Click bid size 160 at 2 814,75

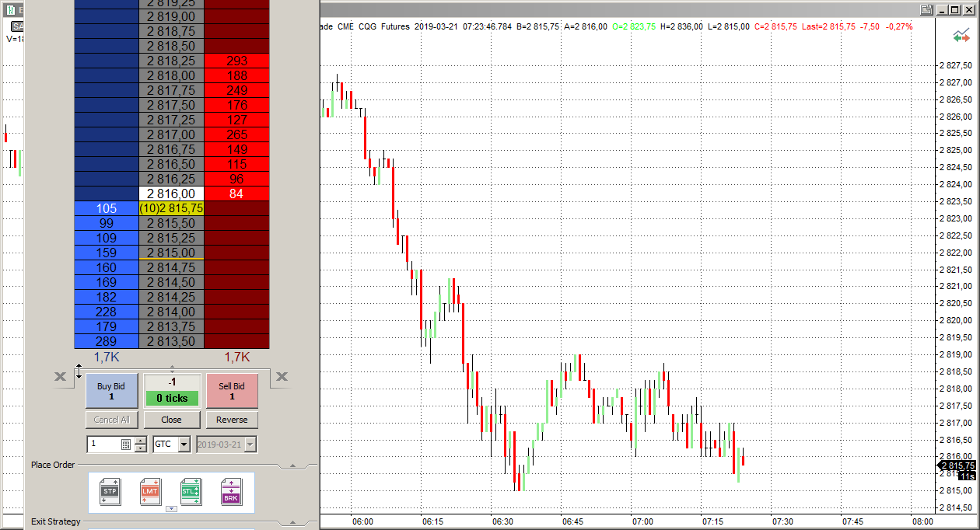coord(107,267)
